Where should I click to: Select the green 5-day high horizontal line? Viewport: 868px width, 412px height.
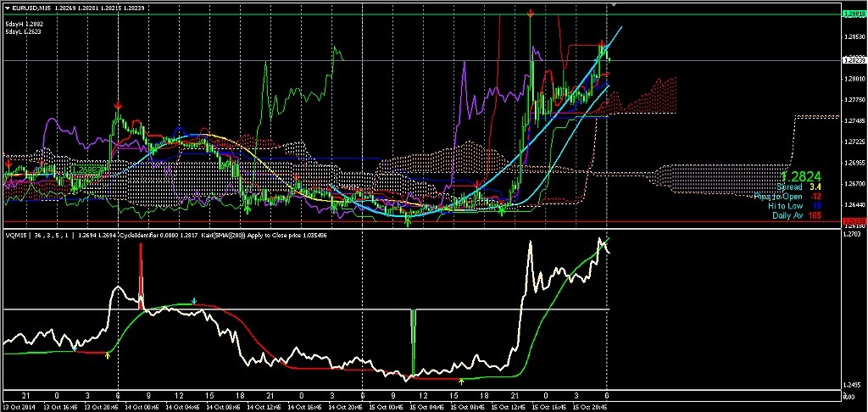[420, 14]
